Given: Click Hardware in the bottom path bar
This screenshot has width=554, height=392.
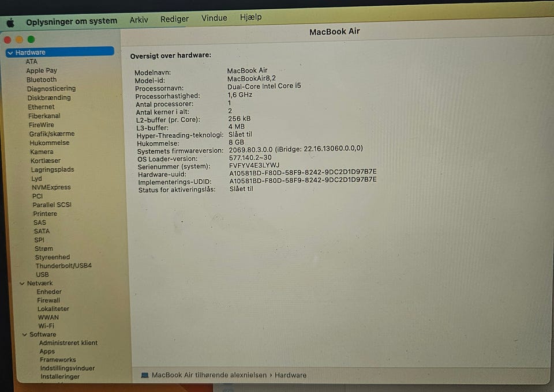Looking at the screenshot, I should (x=290, y=375).
